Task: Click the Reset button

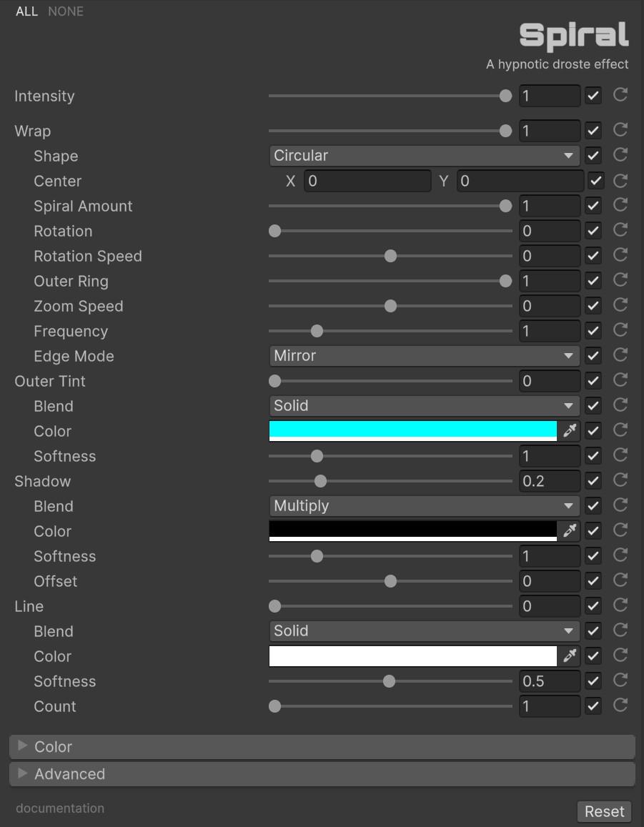Action: [604, 811]
